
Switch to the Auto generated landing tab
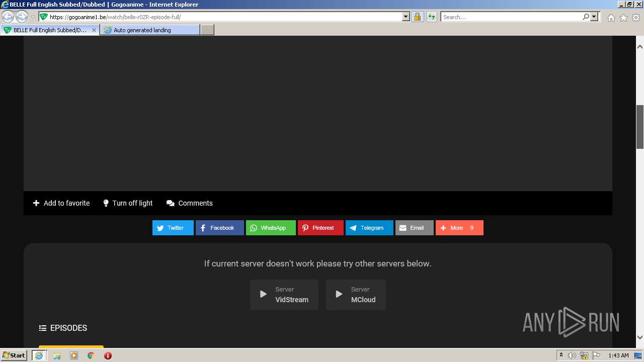[x=150, y=30]
